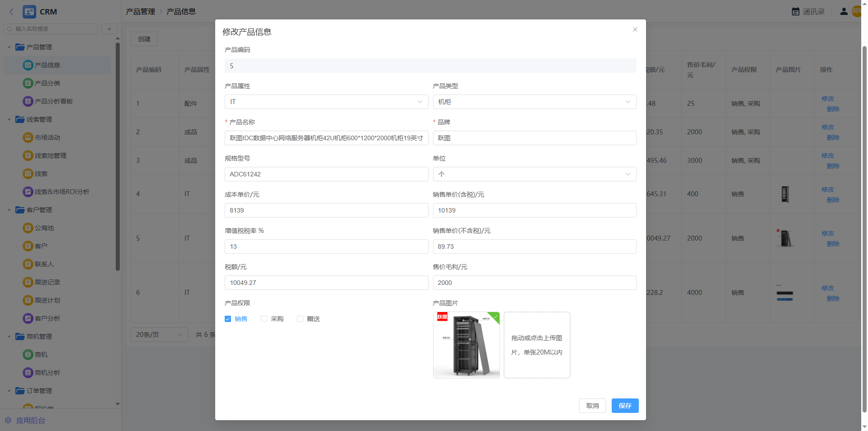The height and width of the screenshot is (431, 868).
Task: Open the 单位 dropdown showing 个
Action: [534, 174]
